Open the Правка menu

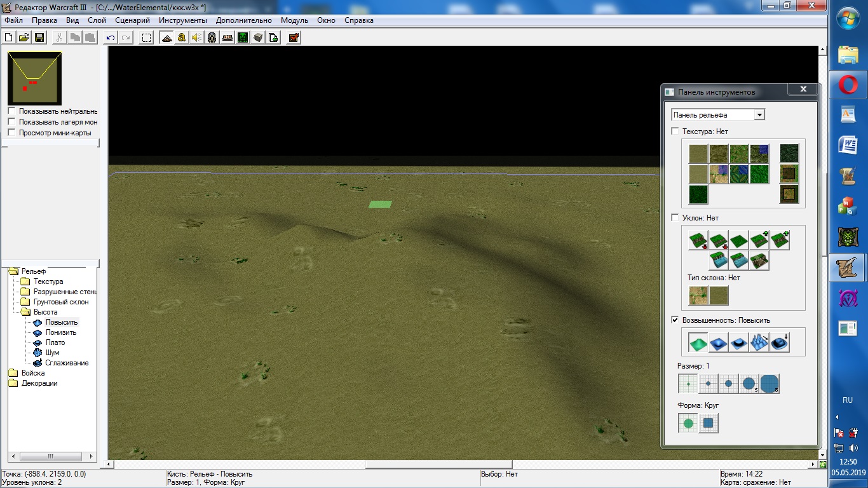click(x=44, y=20)
